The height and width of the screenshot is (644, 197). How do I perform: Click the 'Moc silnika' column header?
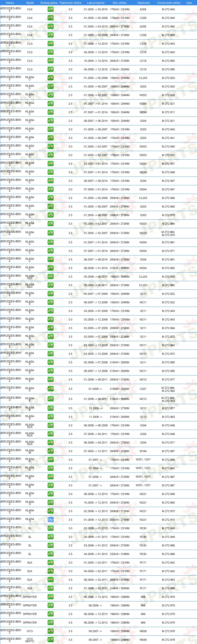(x=120, y=3)
